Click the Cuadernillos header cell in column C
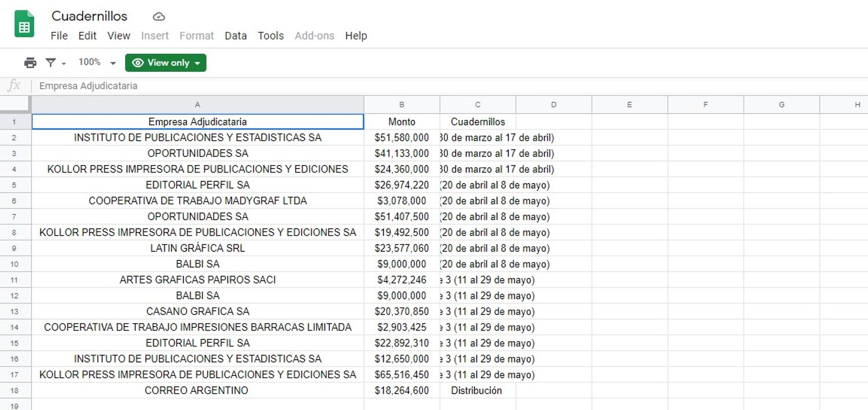 [x=478, y=122]
